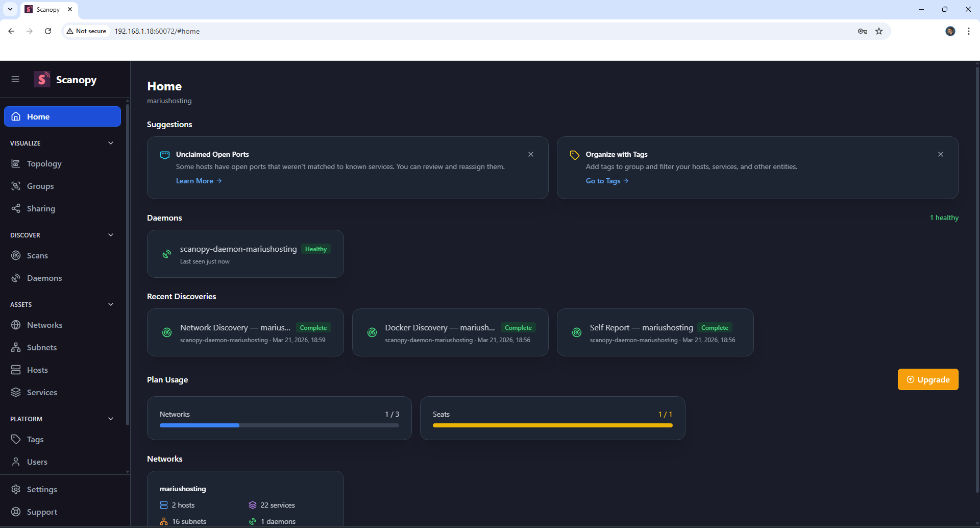The width and height of the screenshot is (980, 528).
Task: Open the Tags page
Action: click(35, 439)
